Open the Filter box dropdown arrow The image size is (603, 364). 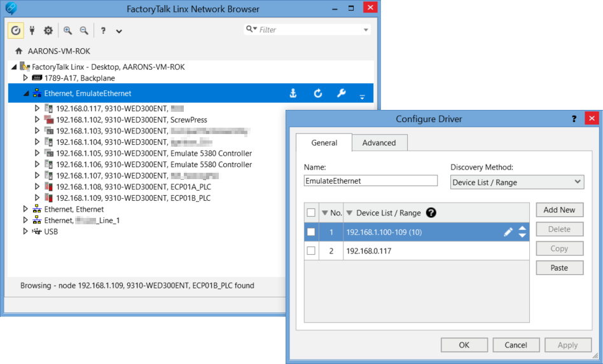click(366, 30)
